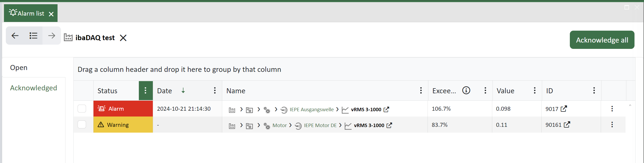
Task: Switch to the Acknowledged tab
Action: [34, 88]
